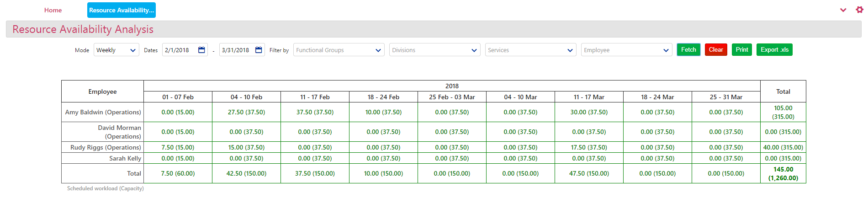Click the 25 - 31 Mar column header

(726, 97)
